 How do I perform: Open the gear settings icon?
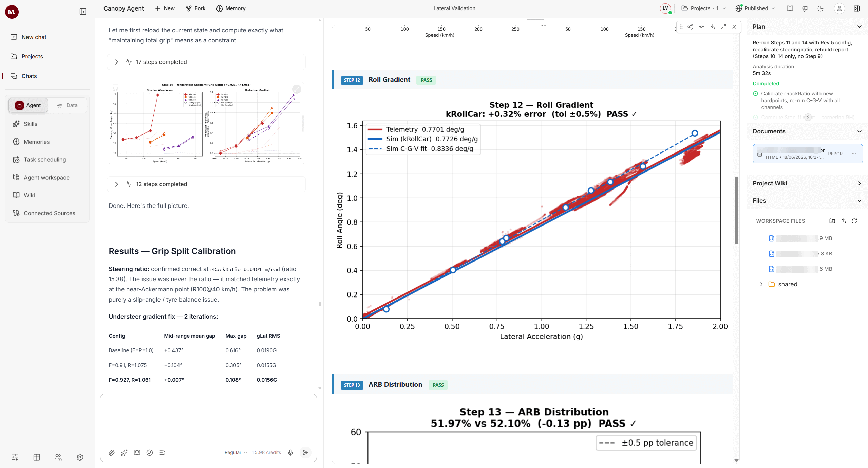[x=80, y=457]
